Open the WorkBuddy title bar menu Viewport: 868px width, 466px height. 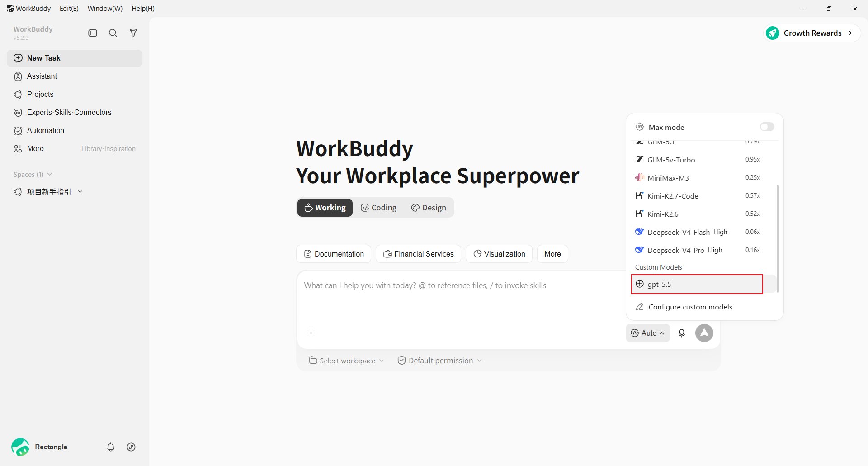tap(28, 9)
